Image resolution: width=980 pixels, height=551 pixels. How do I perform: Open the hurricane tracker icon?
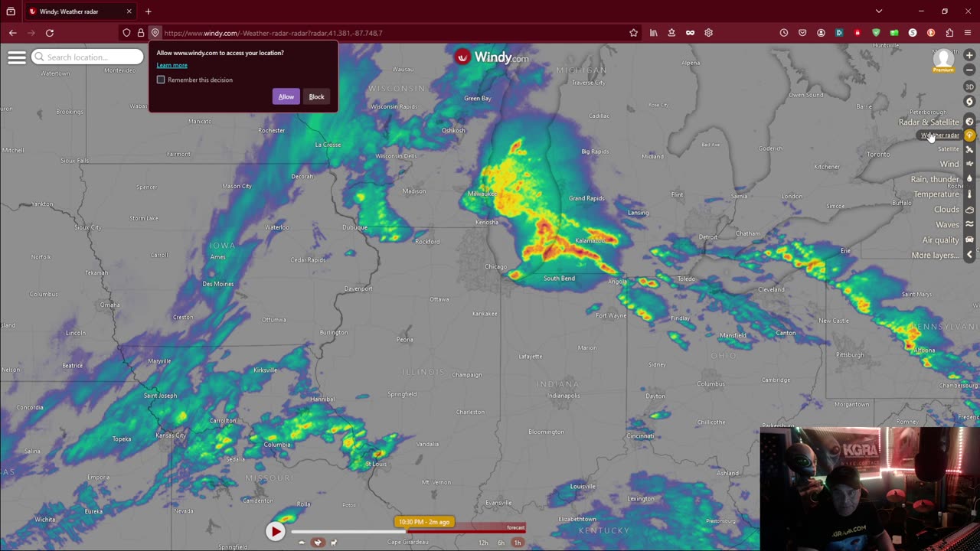(x=969, y=101)
